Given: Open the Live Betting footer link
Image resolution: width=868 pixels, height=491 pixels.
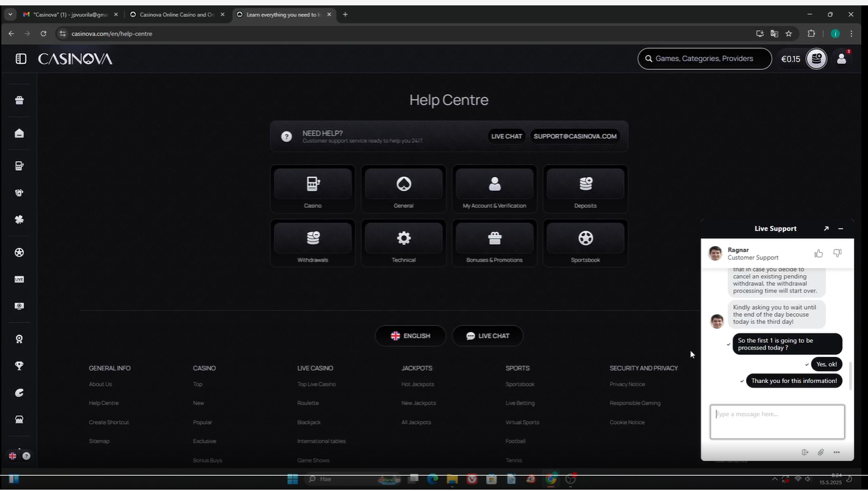Looking at the screenshot, I should (x=520, y=403).
